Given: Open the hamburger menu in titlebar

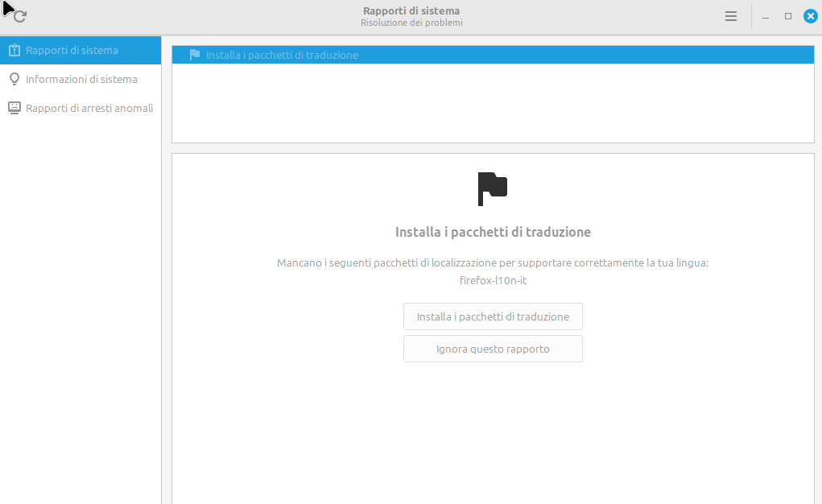Looking at the screenshot, I should (731, 16).
